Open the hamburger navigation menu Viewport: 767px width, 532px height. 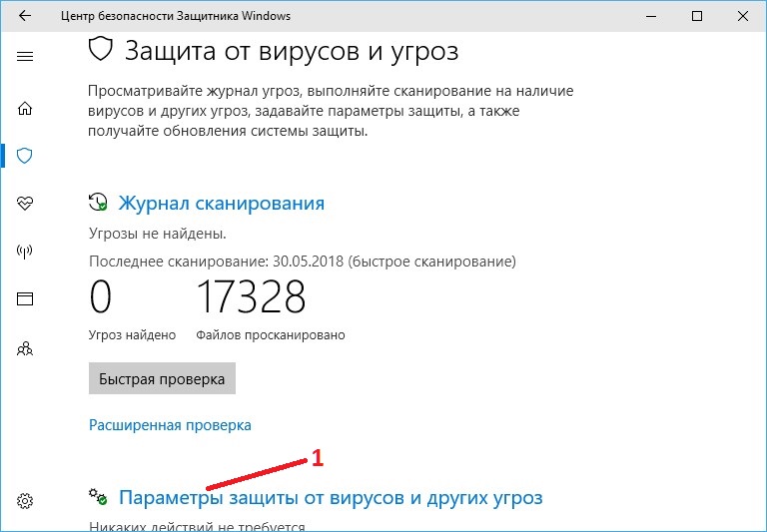pyautogui.click(x=25, y=57)
